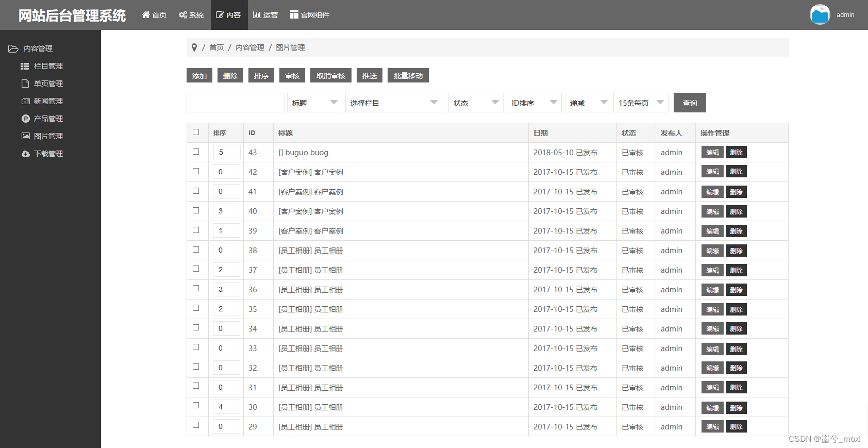The image size is (868, 448).
Task: Open the 15条每页 page size dropdown
Action: [641, 103]
